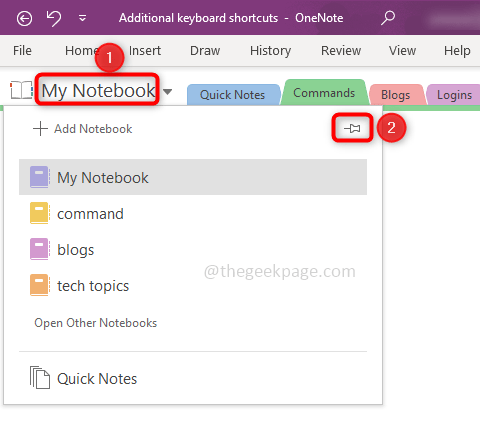Click the Search magnifier icon

point(388,18)
